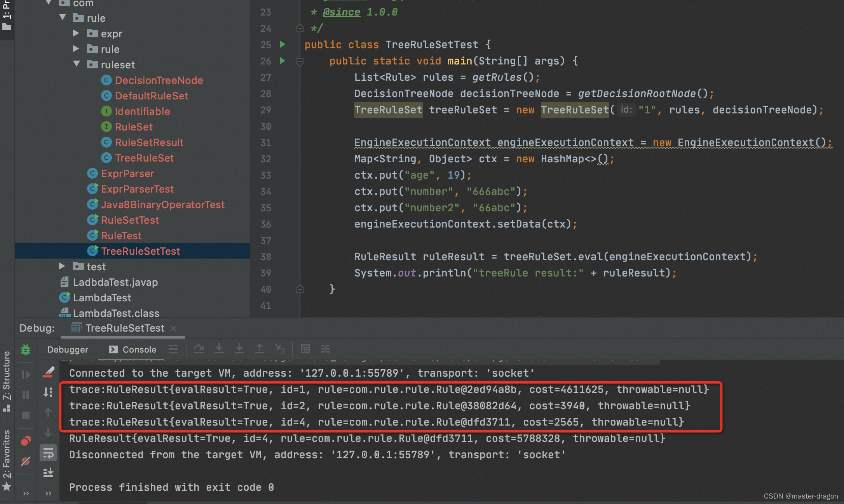Screen dimensions: 844x504
Task: Click Trace Current Stream Chain icon
Action: pos(326,349)
